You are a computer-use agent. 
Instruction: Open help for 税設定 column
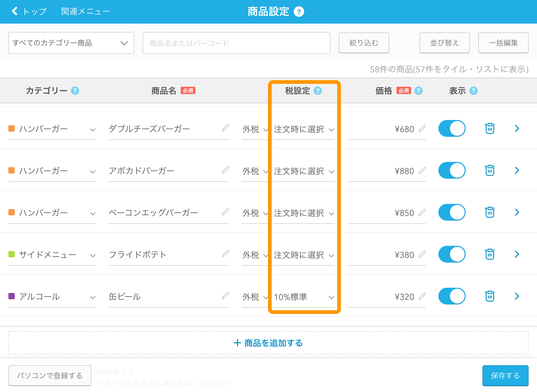[318, 91]
